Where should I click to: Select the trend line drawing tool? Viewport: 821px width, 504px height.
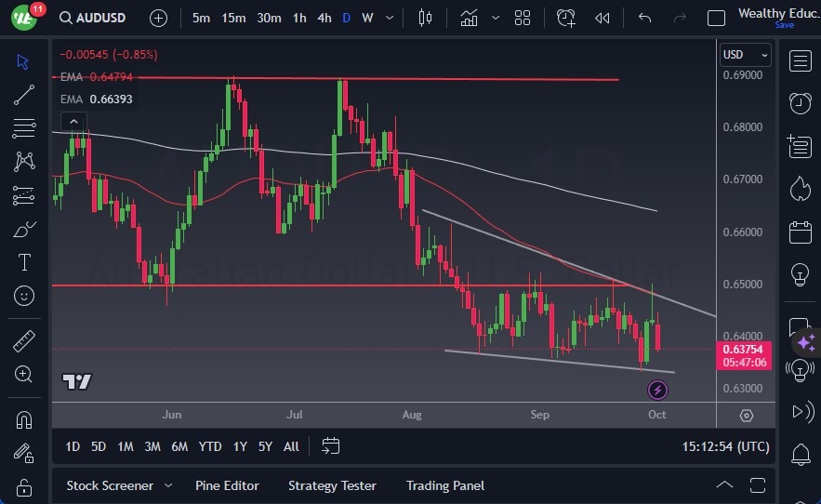pyautogui.click(x=24, y=95)
